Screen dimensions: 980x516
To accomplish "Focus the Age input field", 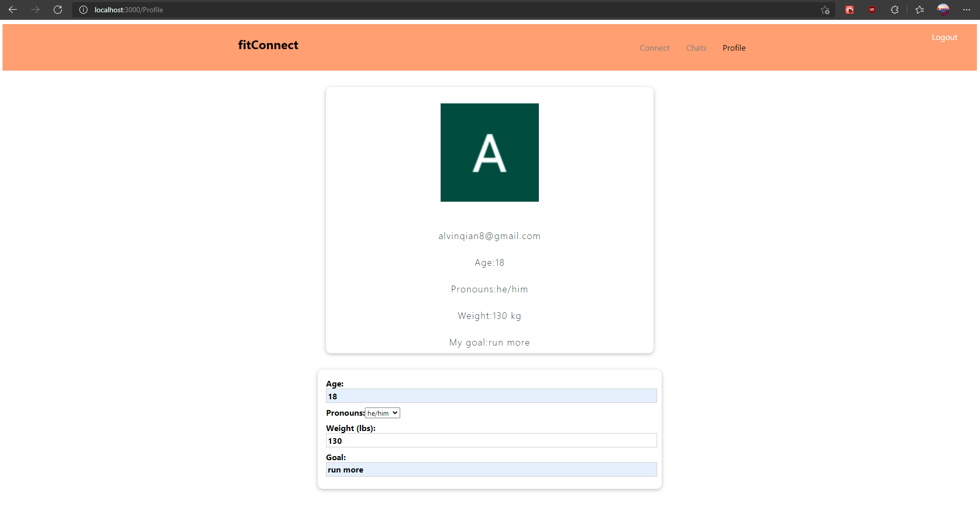I will (491, 396).
